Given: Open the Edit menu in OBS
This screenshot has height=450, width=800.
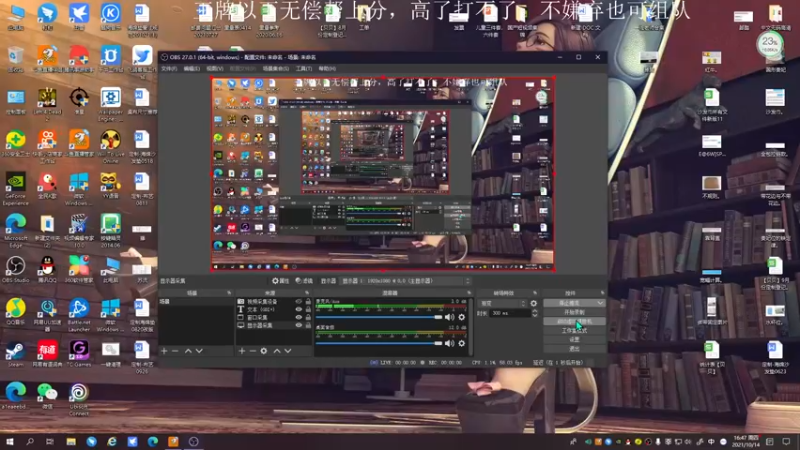Looking at the screenshot, I should tap(191, 68).
